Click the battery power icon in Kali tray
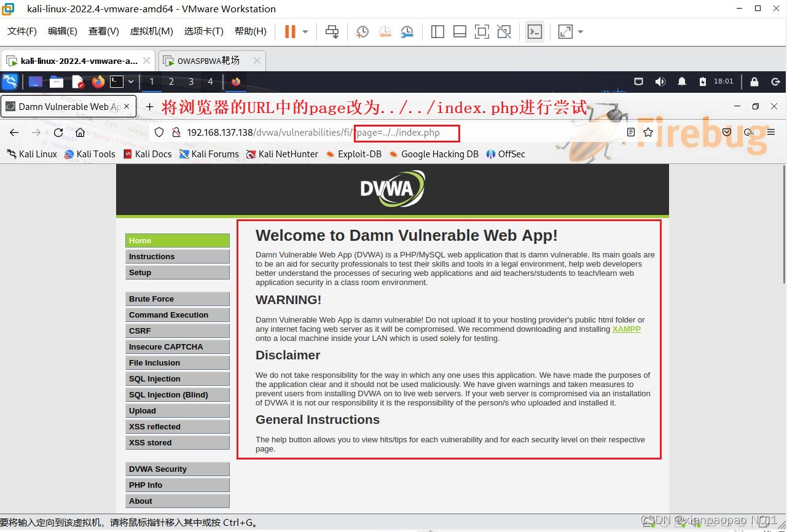Viewport: 787px width, 532px height. [x=703, y=81]
